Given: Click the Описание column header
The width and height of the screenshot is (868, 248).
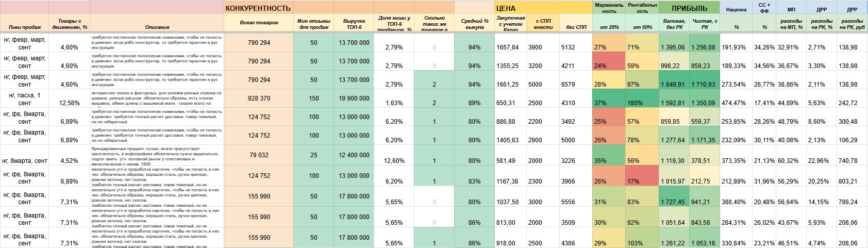Looking at the screenshot, I should coord(157,23).
